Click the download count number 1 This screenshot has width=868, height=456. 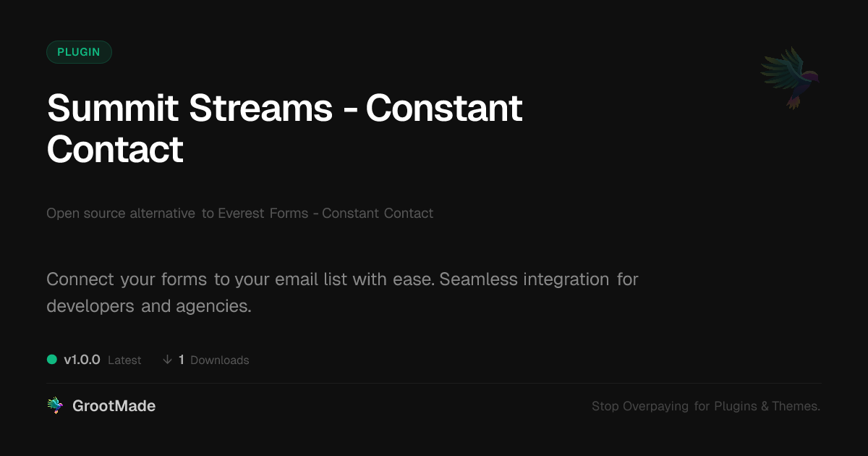click(x=182, y=359)
